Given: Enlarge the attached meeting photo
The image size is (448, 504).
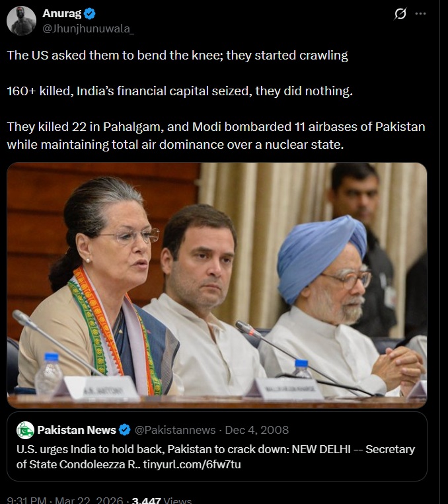Looking at the screenshot, I should 217,285.
